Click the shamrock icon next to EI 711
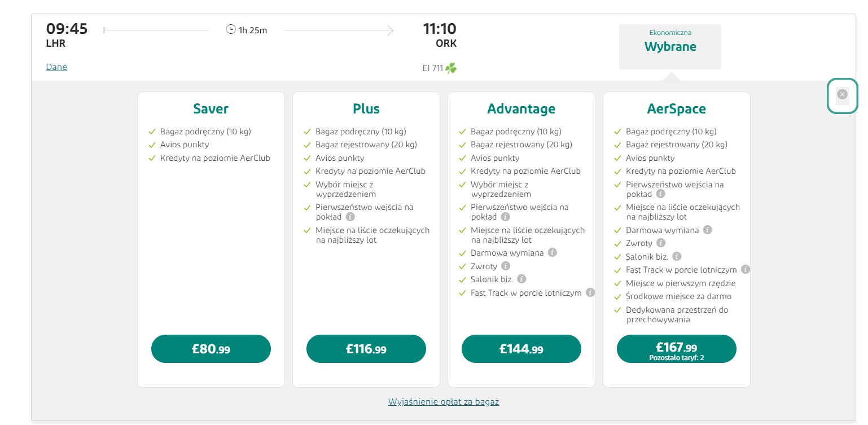The width and height of the screenshot is (868, 425). 451,68
